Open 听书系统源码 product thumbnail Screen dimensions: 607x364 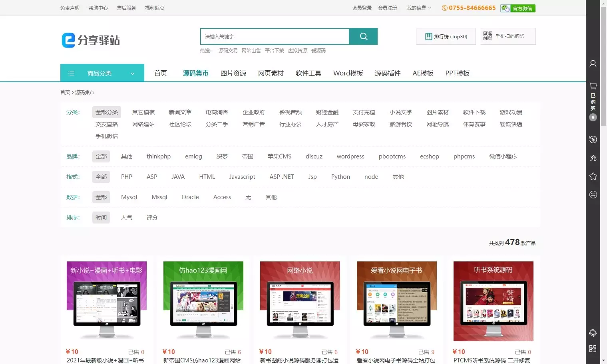pyautogui.click(x=494, y=301)
